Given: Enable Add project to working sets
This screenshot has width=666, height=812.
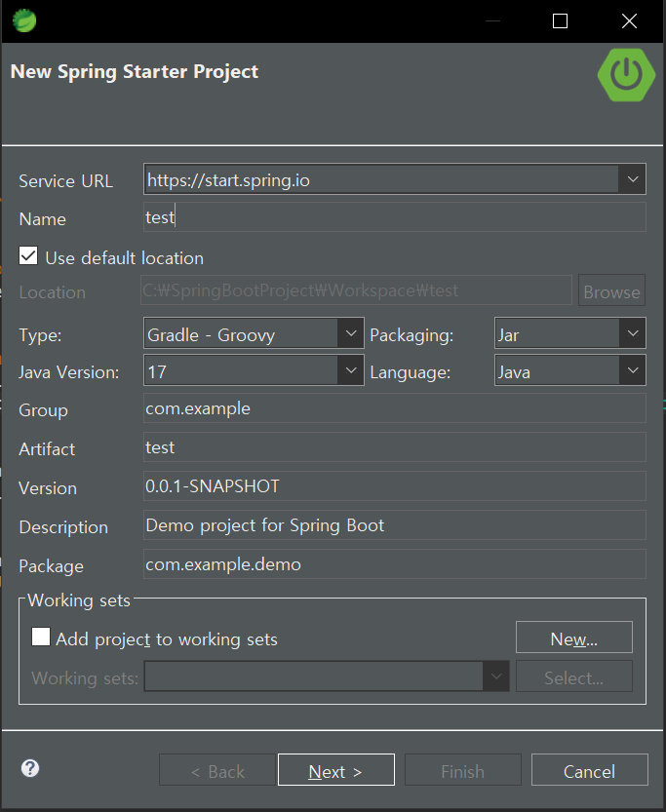Looking at the screenshot, I should point(41,638).
